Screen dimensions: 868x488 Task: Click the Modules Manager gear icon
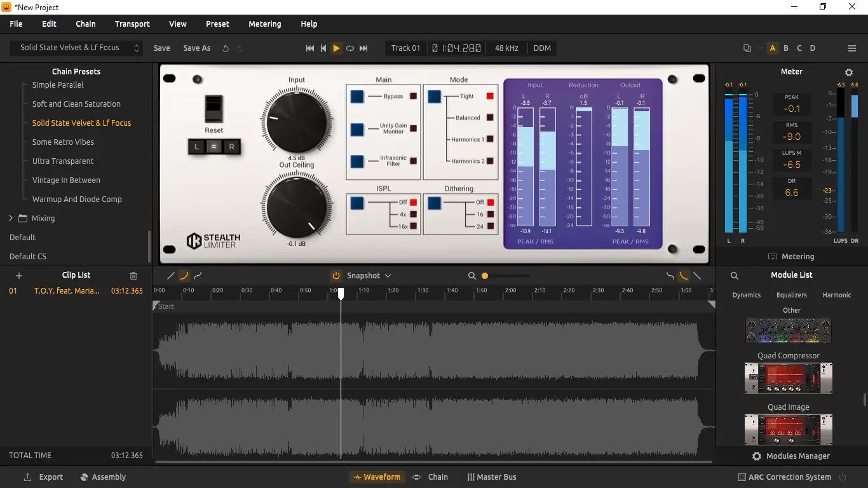tap(757, 456)
